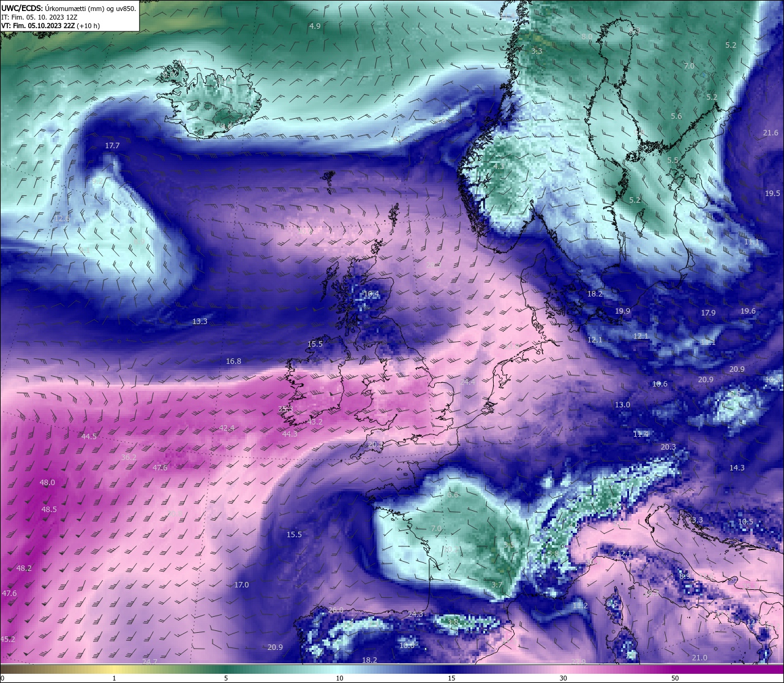Click the 'VT: Fim. 05.10.2023 22Z (+10 h)' line
This screenshot has width=784, height=683.
click(50, 26)
